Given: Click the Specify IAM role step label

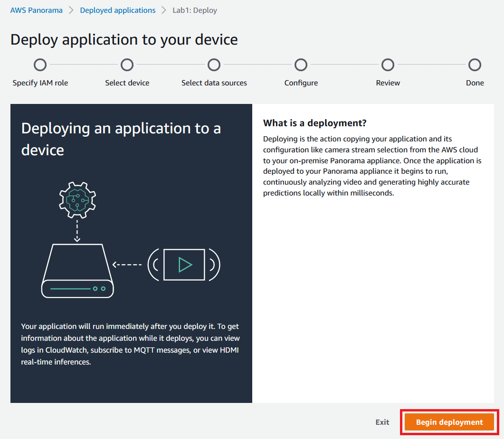Looking at the screenshot, I should 40,83.
